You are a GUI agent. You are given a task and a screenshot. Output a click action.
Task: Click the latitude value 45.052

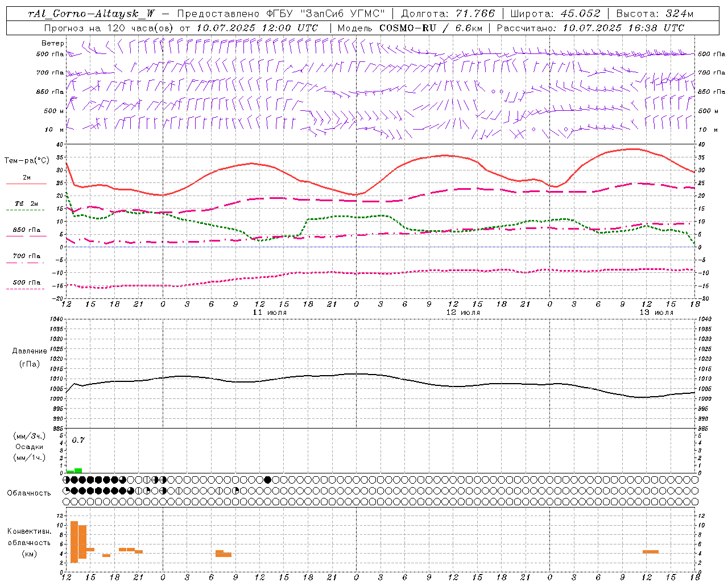coord(581,14)
